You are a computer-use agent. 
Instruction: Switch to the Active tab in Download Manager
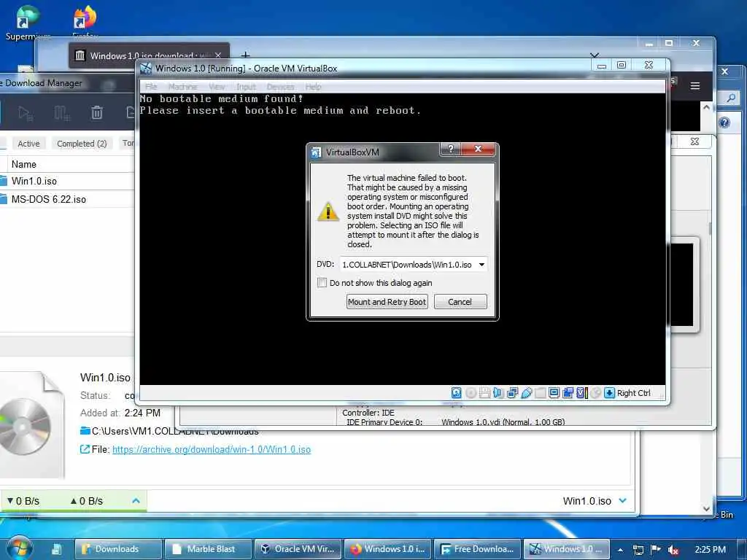tap(28, 144)
